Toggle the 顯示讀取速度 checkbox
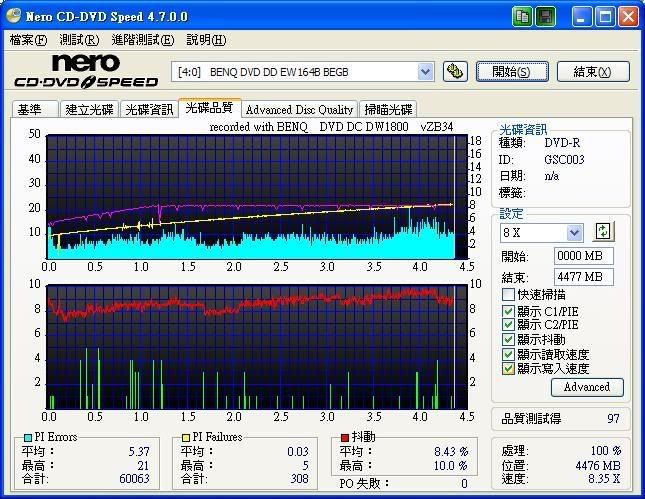The image size is (645, 499). (508, 354)
